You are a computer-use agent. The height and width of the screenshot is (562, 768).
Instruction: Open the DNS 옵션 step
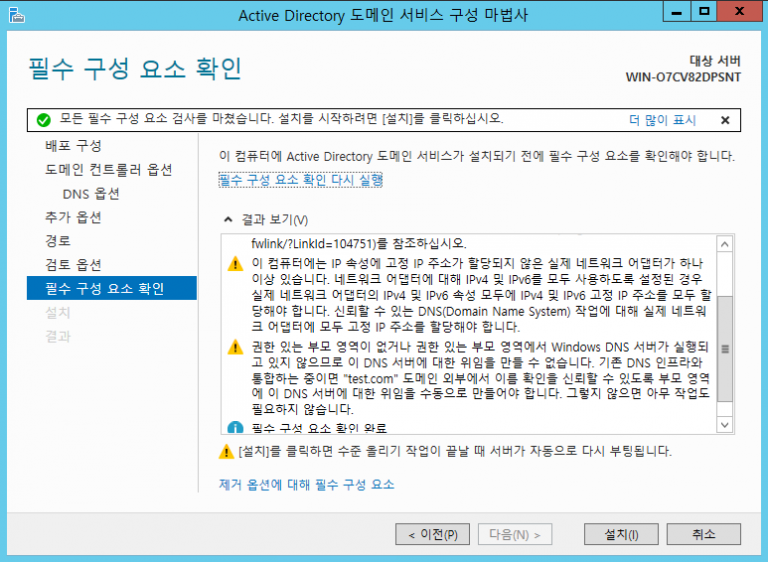91,193
